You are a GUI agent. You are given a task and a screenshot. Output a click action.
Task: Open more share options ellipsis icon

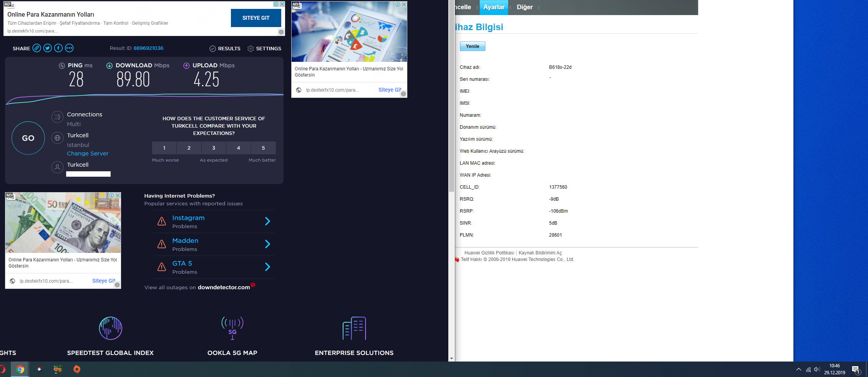(x=69, y=48)
